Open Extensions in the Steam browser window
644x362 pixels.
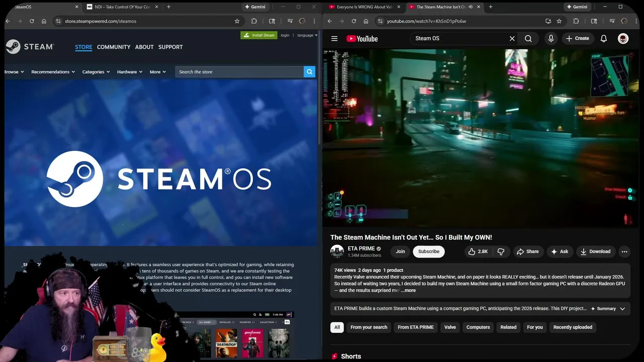click(254, 21)
